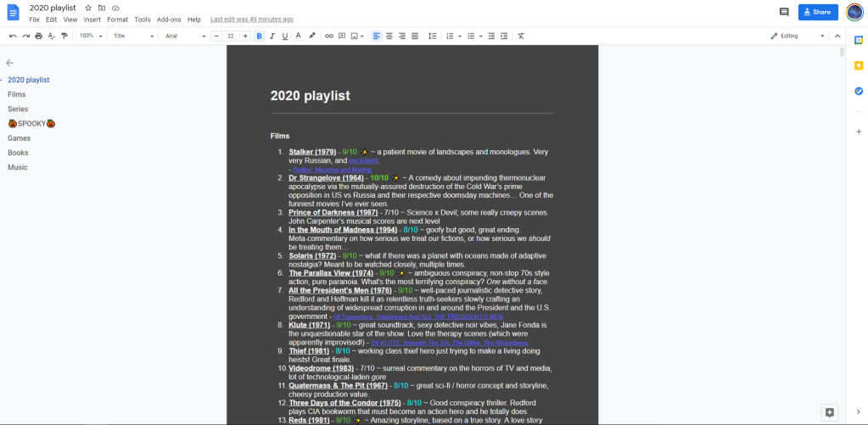Open the Add-ons menu

tap(169, 20)
